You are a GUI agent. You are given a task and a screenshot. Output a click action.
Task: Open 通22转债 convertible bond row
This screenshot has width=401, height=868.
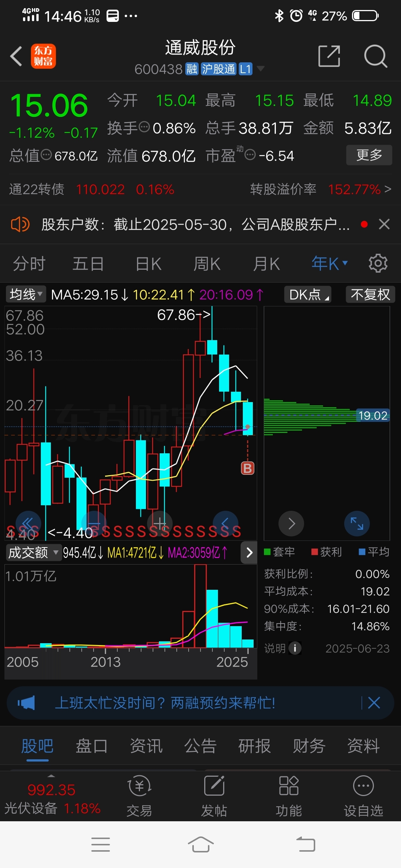pyautogui.click(x=92, y=190)
